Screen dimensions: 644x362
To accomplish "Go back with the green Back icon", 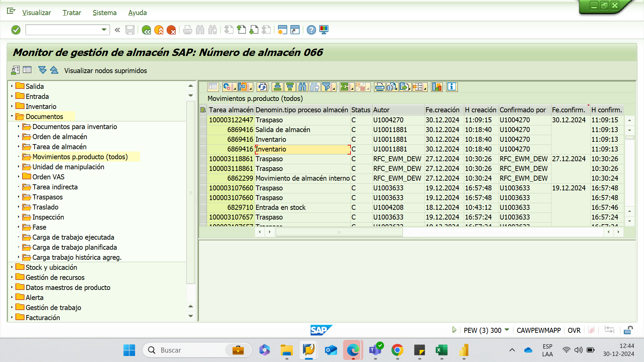I will [146, 30].
